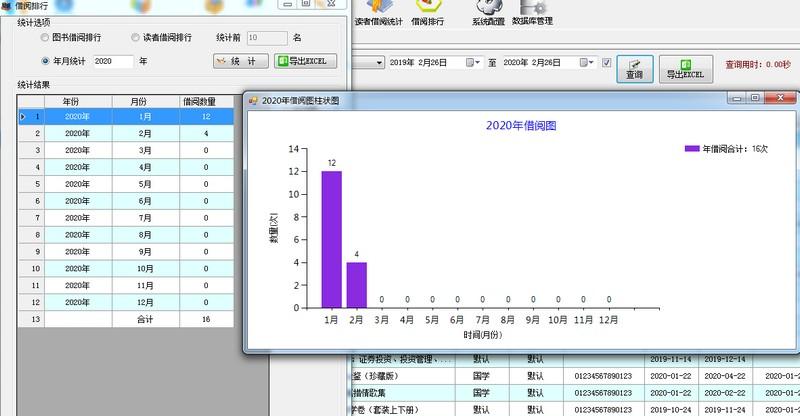The height and width of the screenshot is (416, 800).
Task: Click the 借阅数量 column header
Action: pos(206,102)
